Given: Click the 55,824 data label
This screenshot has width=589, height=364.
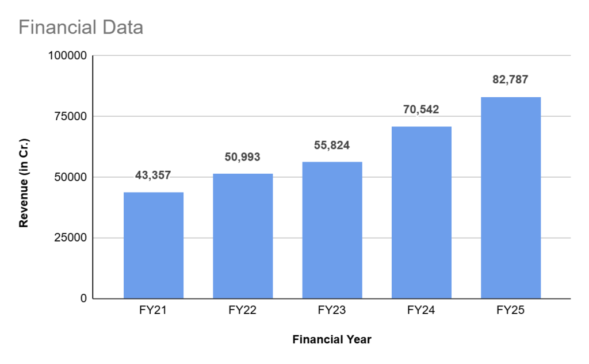Looking at the screenshot, I should point(332,145).
